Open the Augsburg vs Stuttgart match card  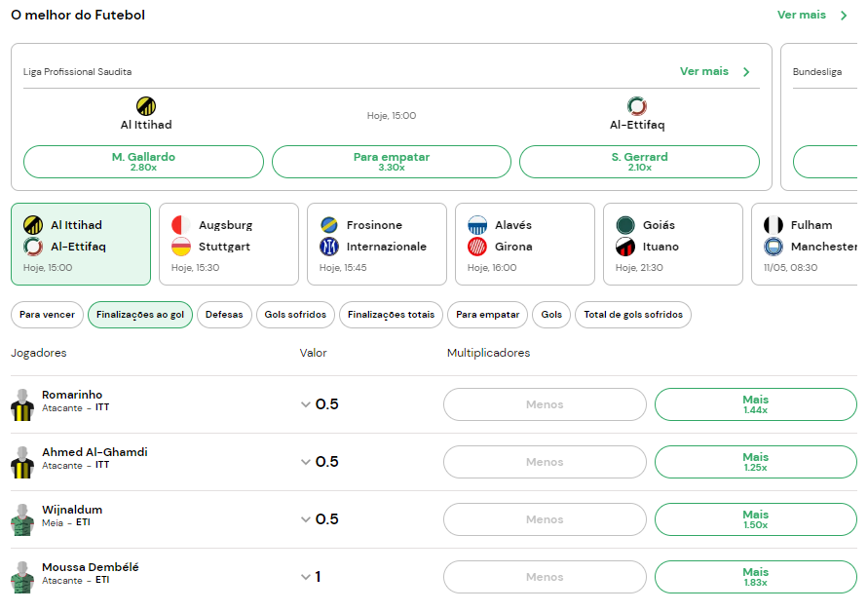pos(228,244)
